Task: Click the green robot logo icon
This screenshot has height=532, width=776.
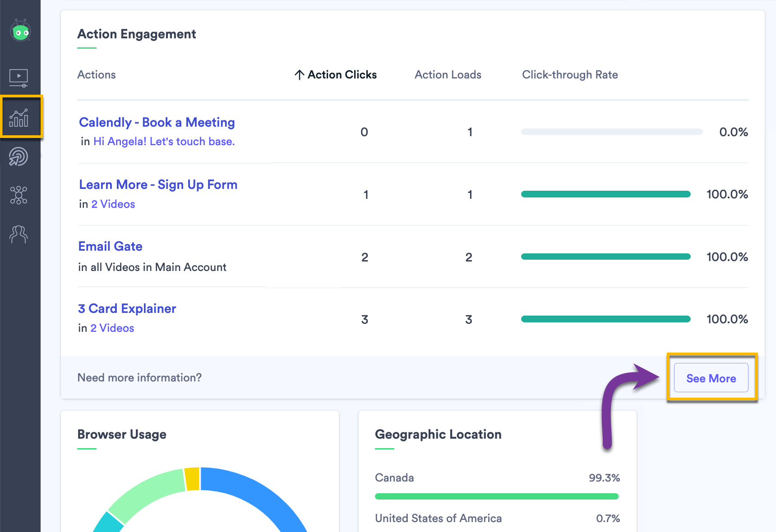Action: pos(20,30)
